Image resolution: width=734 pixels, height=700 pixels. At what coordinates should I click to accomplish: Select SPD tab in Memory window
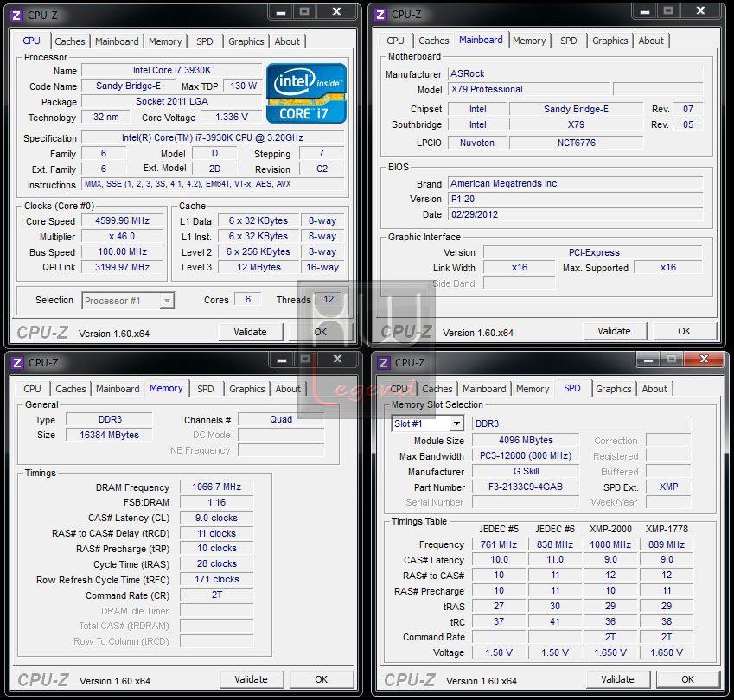[x=206, y=388]
